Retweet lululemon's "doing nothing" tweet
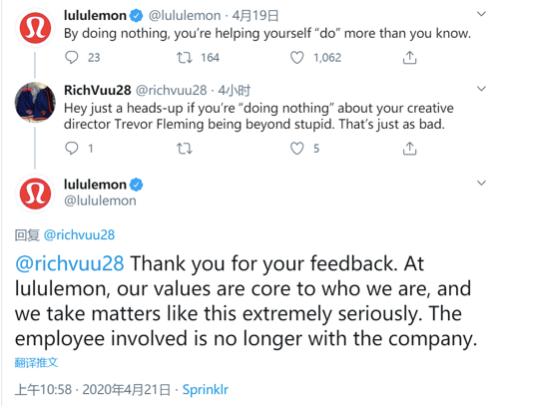534x412 pixels. click(x=184, y=58)
